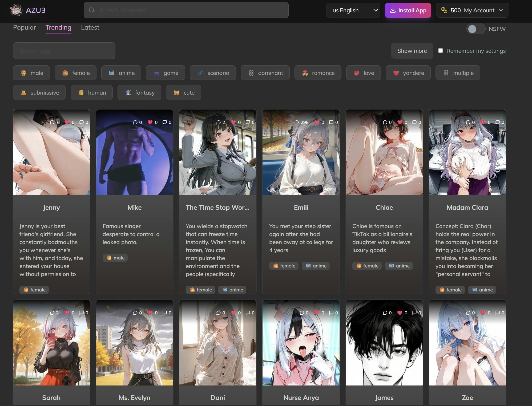Check the Remember my settings checkbox
The image size is (532, 406).
point(441,50)
